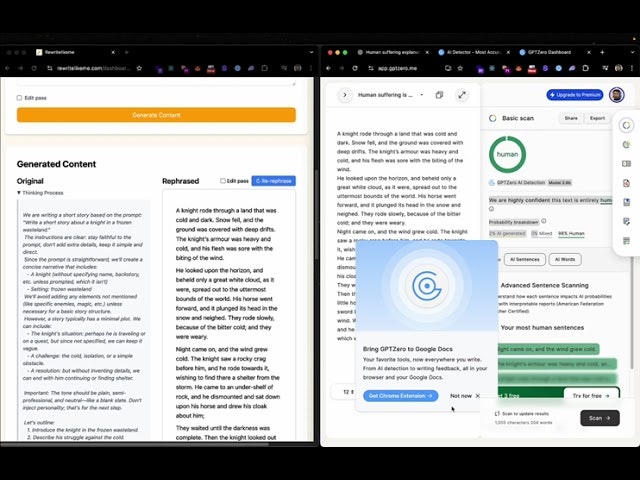
Task: Click the expand fullscreen arrows icon
Action: (462, 95)
